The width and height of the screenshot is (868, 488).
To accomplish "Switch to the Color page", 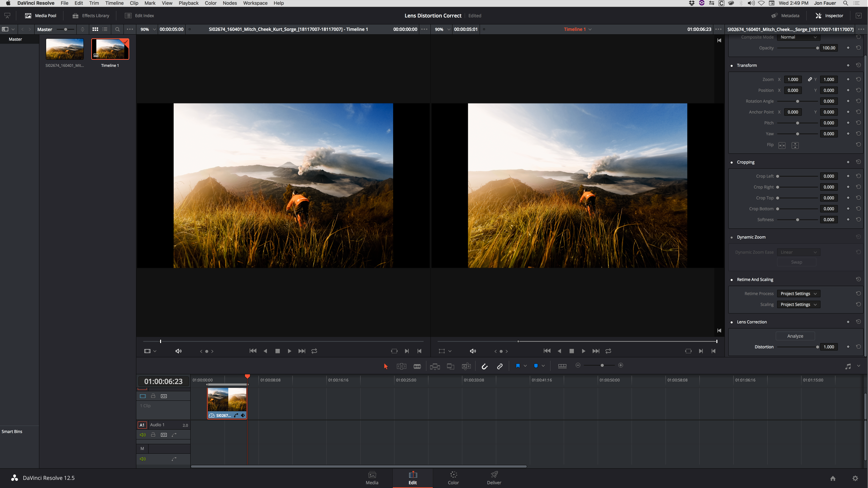I will 453,478.
